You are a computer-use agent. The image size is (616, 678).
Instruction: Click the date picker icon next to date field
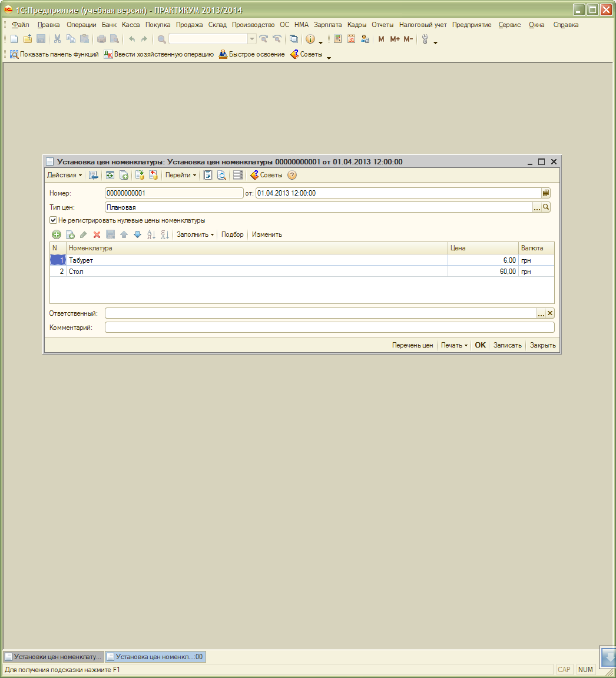coord(545,193)
